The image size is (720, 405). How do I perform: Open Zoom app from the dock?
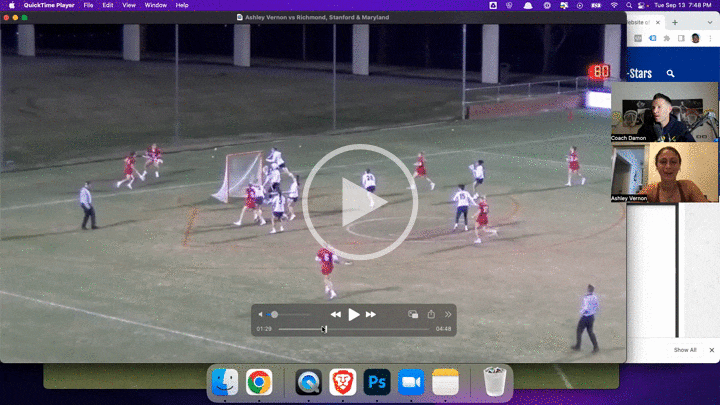click(x=411, y=382)
